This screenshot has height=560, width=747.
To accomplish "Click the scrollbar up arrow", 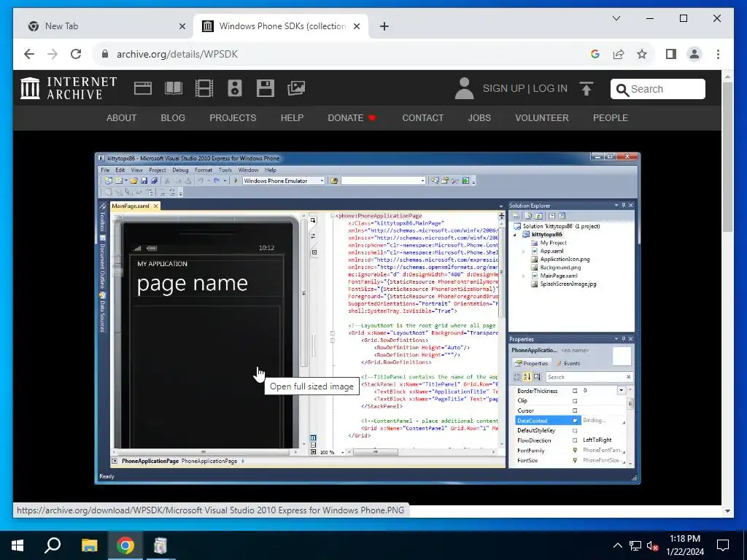I will (x=727, y=76).
